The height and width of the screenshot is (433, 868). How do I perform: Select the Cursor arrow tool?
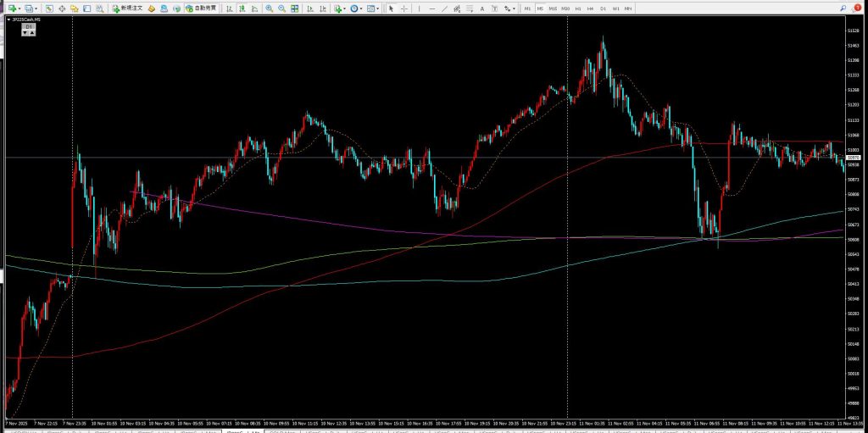(x=391, y=8)
